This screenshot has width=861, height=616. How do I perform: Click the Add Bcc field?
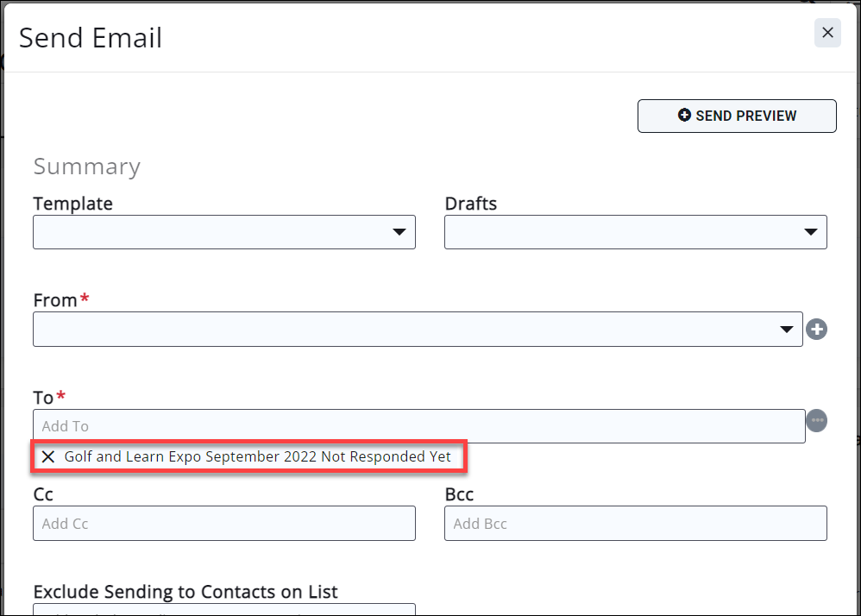[635, 524]
